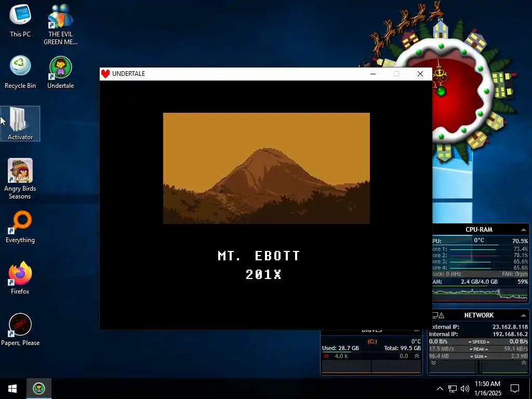The height and width of the screenshot is (399, 532).
Task: Click the network computer icon in NETWORK gadget
Action: tap(435, 315)
